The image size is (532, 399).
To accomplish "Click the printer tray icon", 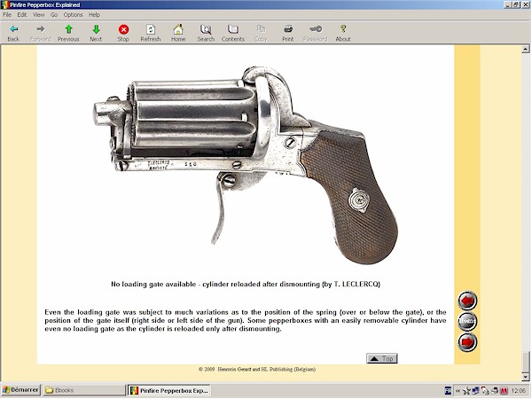I will click(495, 391).
